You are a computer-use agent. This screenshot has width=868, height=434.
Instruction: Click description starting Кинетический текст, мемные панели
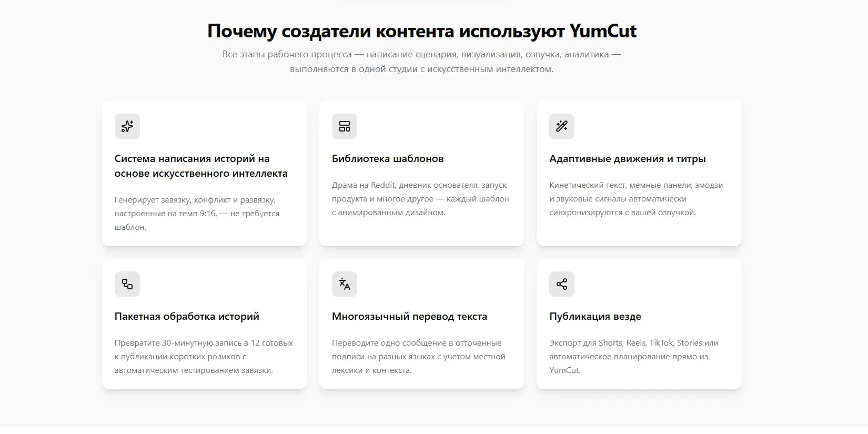(x=636, y=199)
